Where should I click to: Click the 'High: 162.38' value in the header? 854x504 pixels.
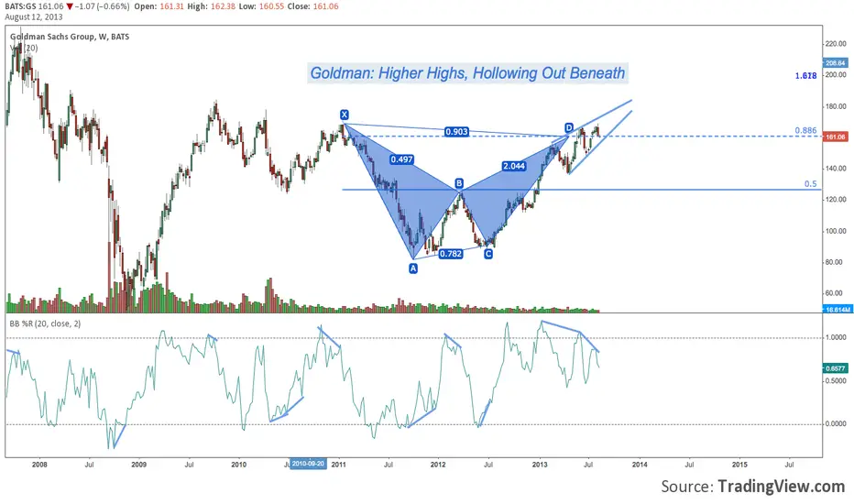point(211,6)
